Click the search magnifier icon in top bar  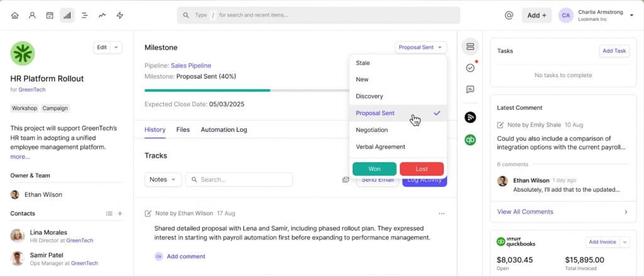tap(186, 15)
